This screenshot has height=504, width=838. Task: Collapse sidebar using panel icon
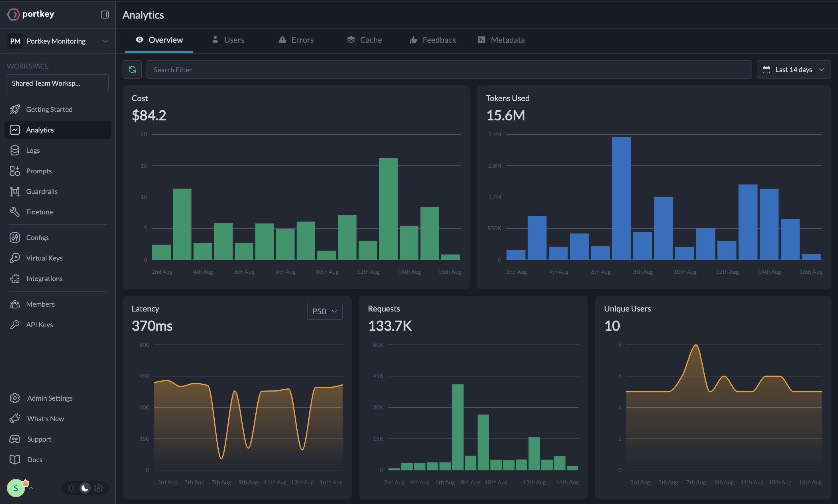(x=105, y=14)
